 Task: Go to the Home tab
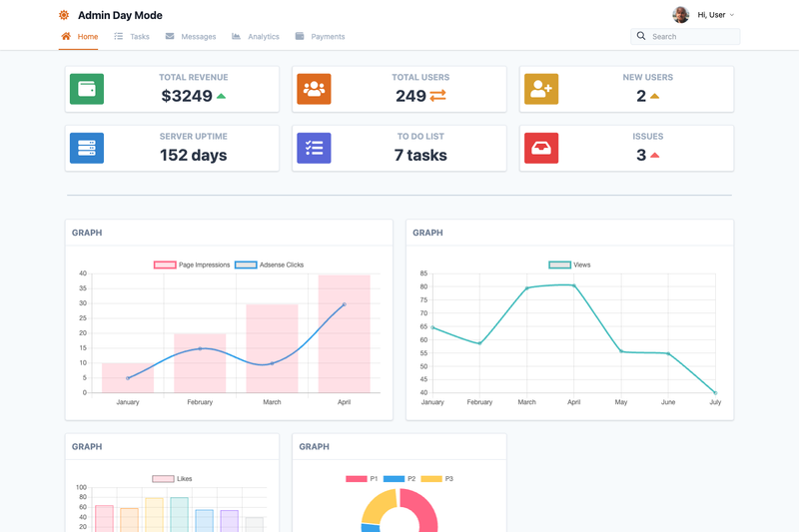(79, 37)
